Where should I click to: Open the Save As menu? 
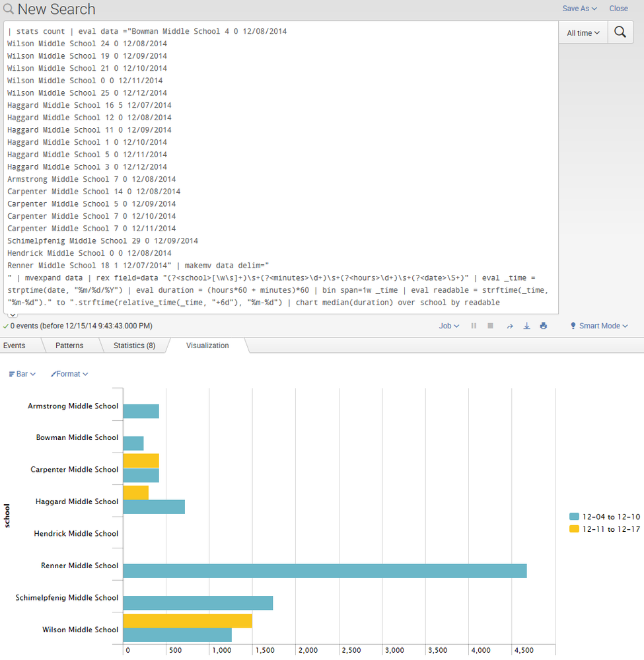579,9
